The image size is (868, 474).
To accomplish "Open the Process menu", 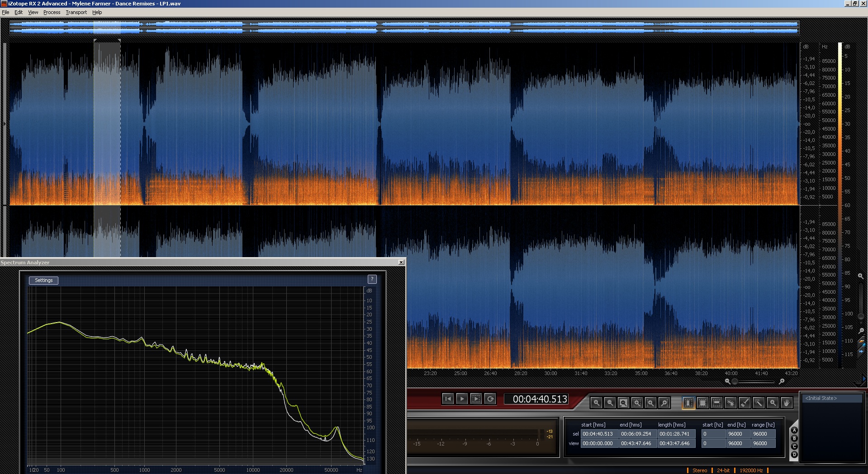I will coord(52,12).
